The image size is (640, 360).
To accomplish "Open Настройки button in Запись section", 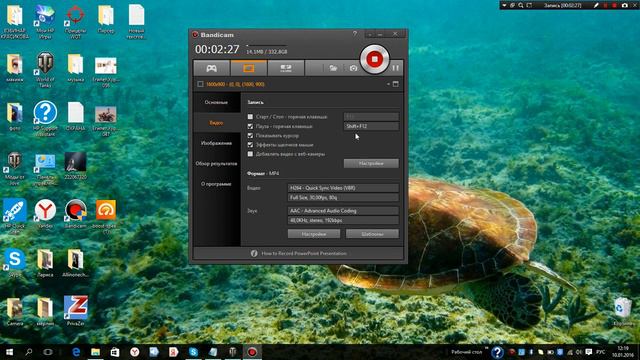I will pyautogui.click(x=371, y=164).
